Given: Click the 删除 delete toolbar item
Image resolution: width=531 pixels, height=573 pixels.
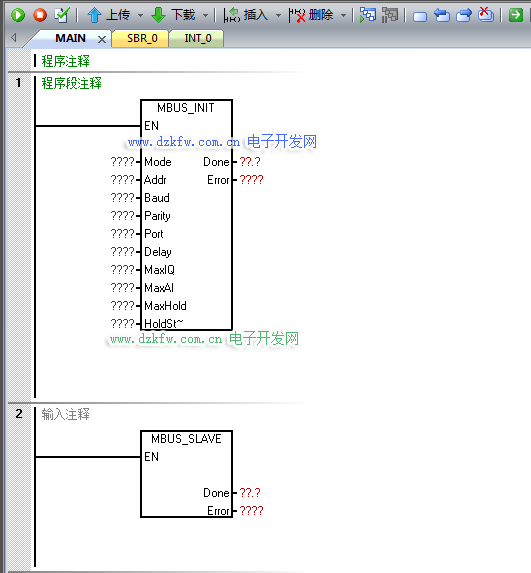Looking at the screenshot, I should (311, 15).
